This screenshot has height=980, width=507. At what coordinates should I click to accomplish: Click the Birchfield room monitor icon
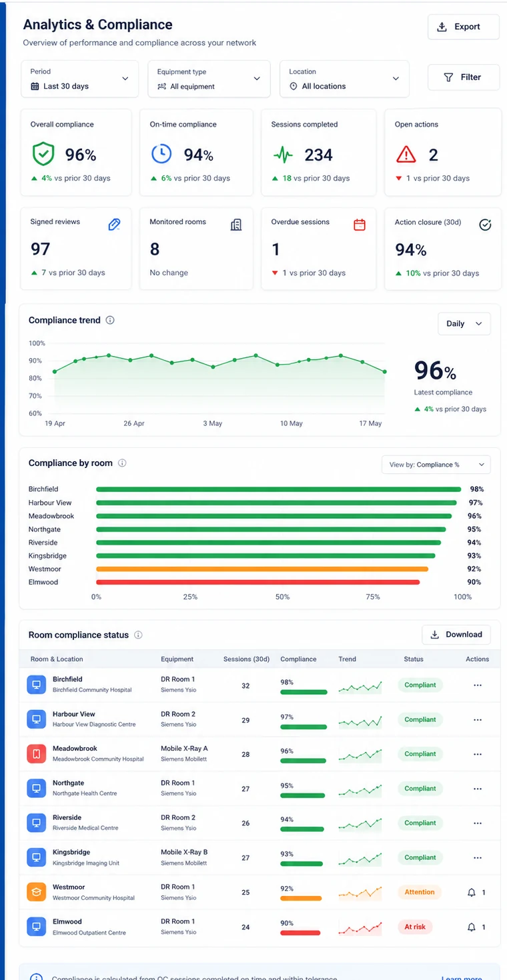[x=36, y=684]
